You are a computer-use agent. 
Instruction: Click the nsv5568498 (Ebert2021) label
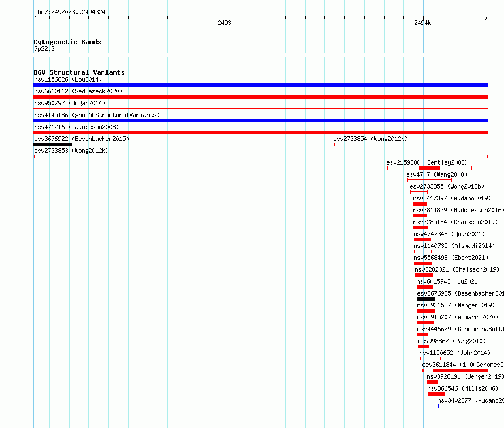[451, 258]
